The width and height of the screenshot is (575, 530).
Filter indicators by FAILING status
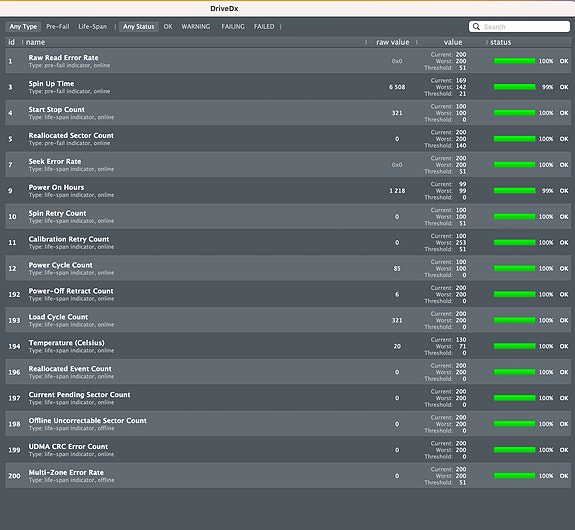(233, 27)
